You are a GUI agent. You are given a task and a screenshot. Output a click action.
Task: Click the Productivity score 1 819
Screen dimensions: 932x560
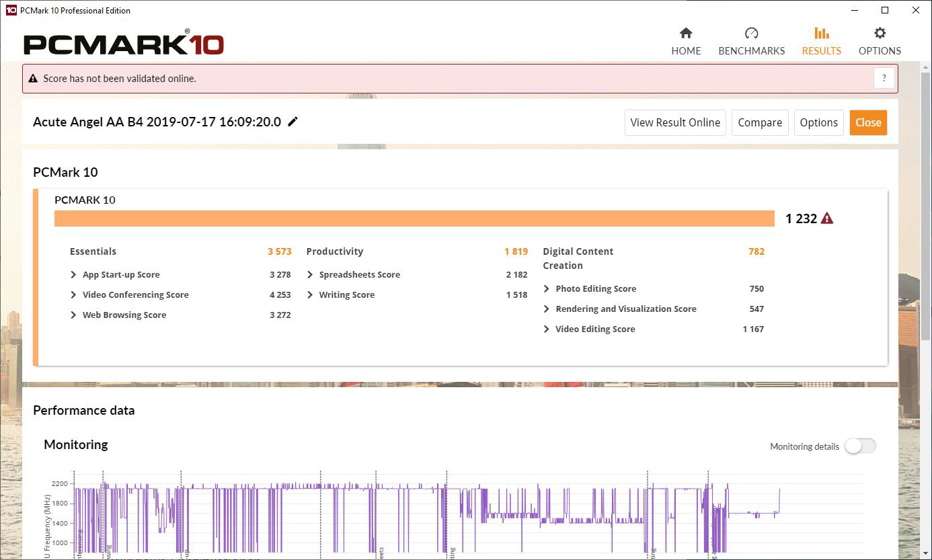516,251
